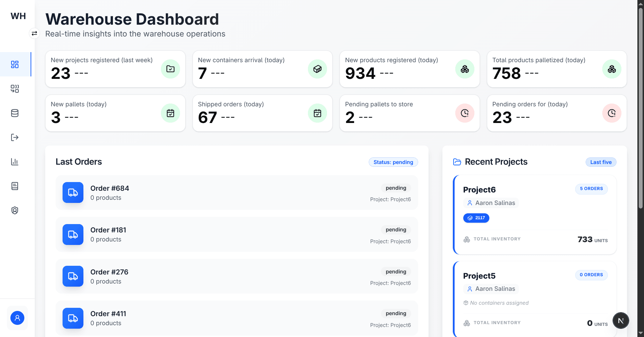Click the logout arrow icon in sidebar

[x=15, y=137]
